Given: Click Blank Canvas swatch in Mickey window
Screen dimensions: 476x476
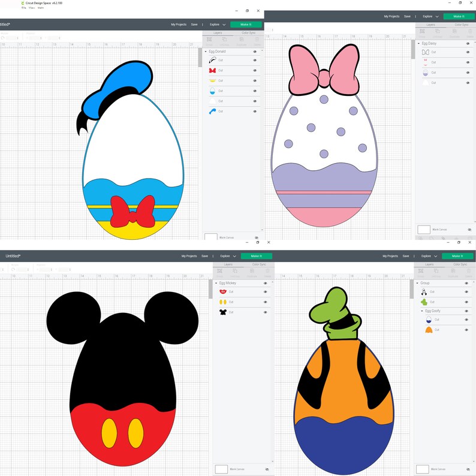Looking at the screenshot, I should tap(221, 469).
